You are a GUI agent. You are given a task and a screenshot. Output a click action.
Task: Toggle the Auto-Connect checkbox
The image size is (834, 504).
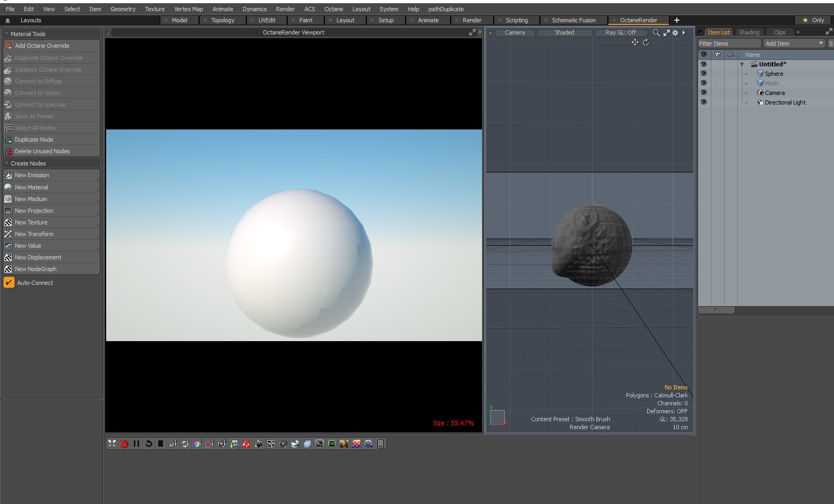pyautogui.click(x=9, y=283)
